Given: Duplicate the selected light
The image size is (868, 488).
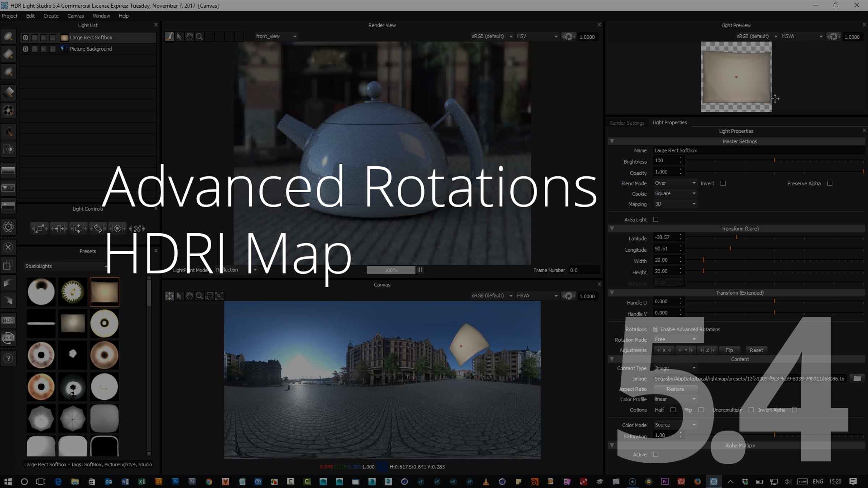Looking at the screenshot, I should point(8,265).
